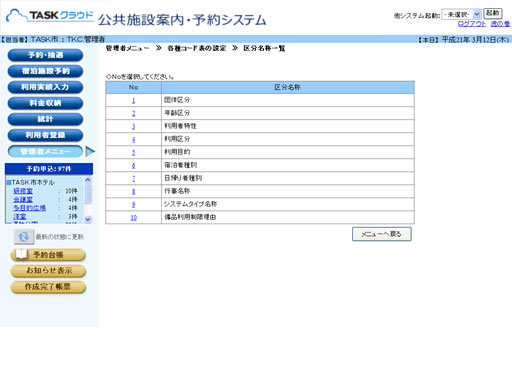Click the TASKクラウド cloud logo
This screenshot has width=512, height=384.
click(50, 15)
